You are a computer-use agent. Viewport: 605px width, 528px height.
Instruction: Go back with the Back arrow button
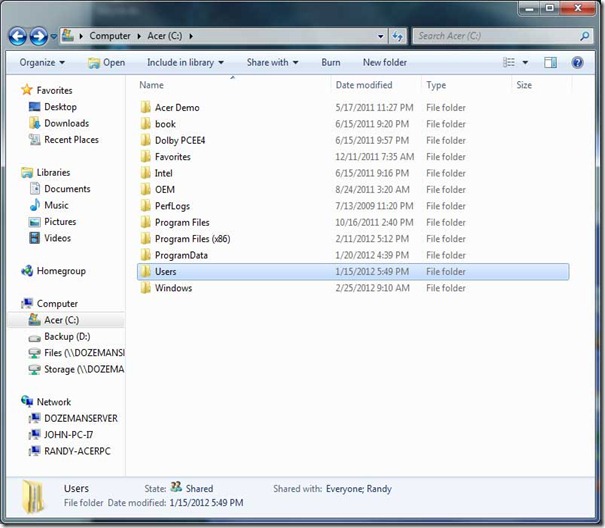18,37
